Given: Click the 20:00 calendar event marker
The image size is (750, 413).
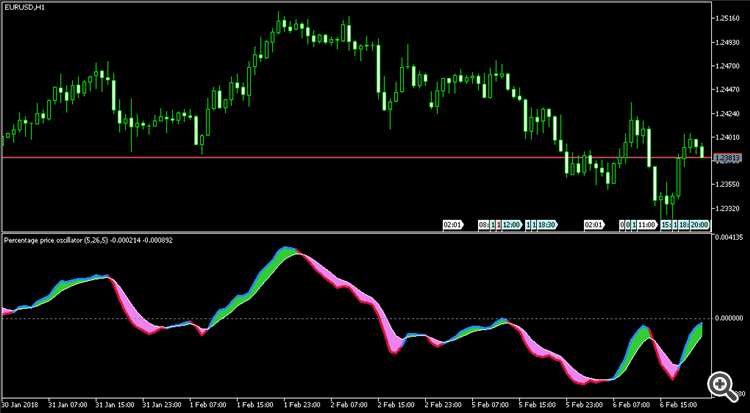Looking at the screenshot, I should click(699, 224).
